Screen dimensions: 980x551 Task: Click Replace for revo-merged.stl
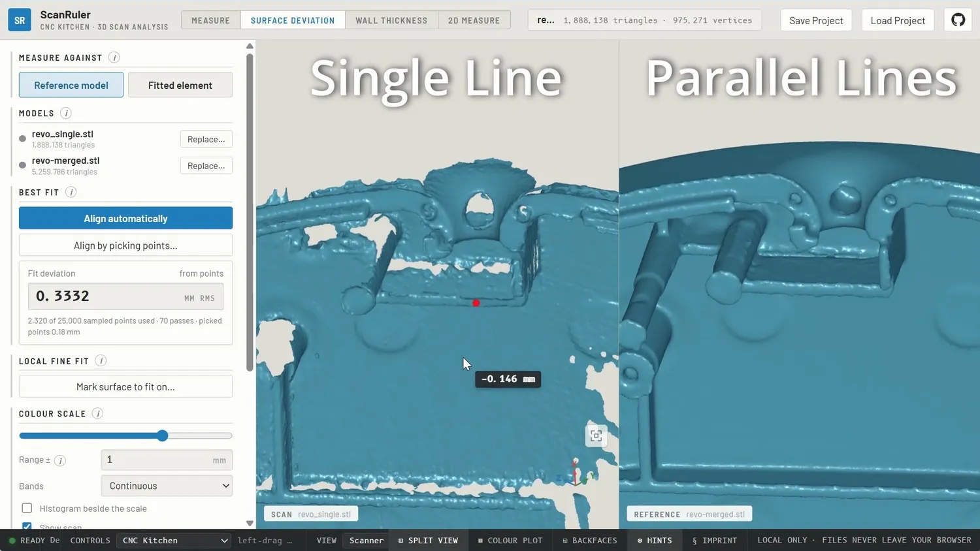[x=206, y=166]
